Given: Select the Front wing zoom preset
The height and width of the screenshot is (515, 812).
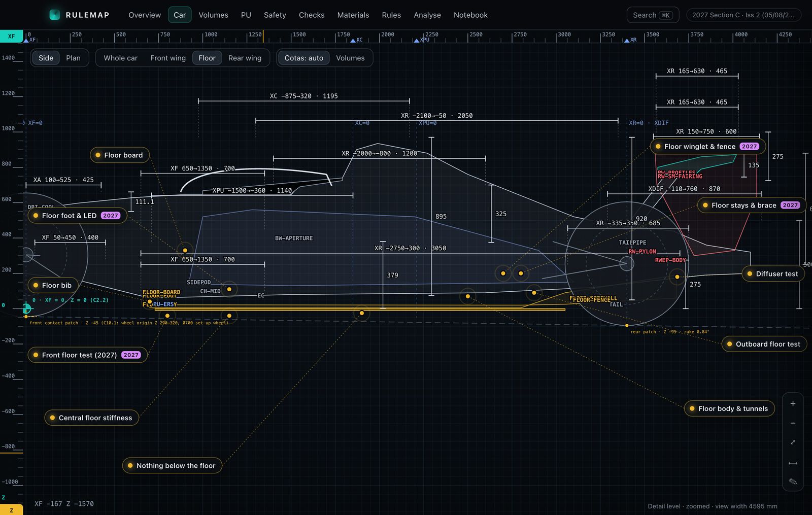Looking at the screenshot, I should tap(168, 58).
